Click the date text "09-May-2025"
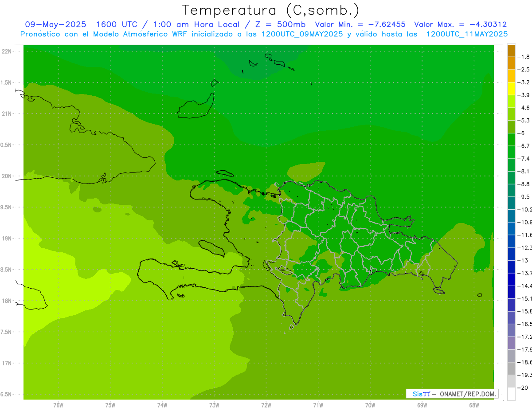This screenshot has height=411, width=532. [x=56, y=24]
